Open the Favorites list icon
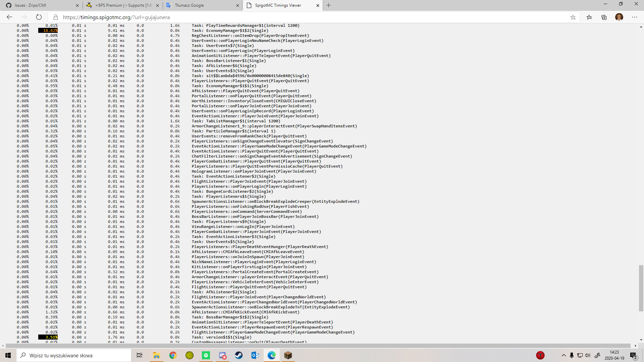The height and width of the screenshot is (362, 644). pyautogui.click(x=589, y=17)
